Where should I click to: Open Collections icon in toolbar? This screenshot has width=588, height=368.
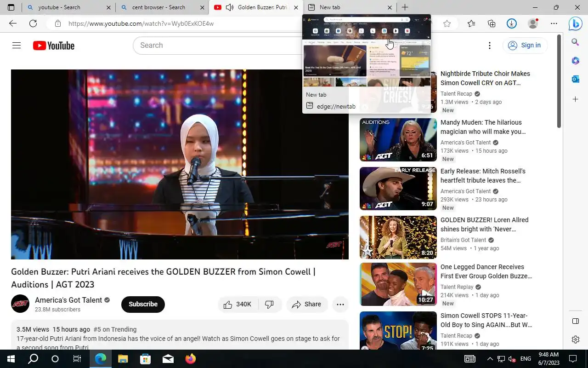[x=492, y=23]
